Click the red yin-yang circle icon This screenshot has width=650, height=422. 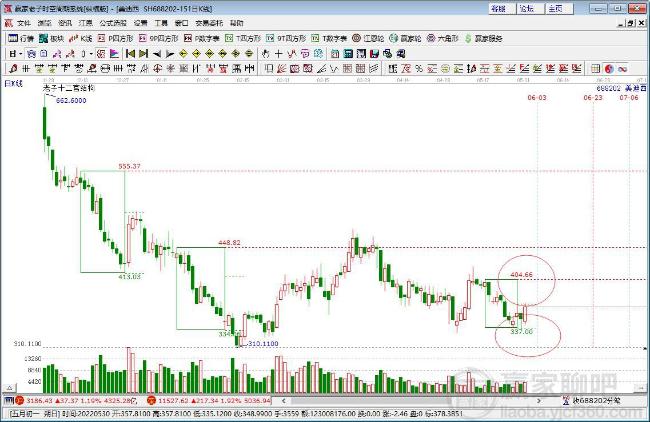tap(609, 68)
